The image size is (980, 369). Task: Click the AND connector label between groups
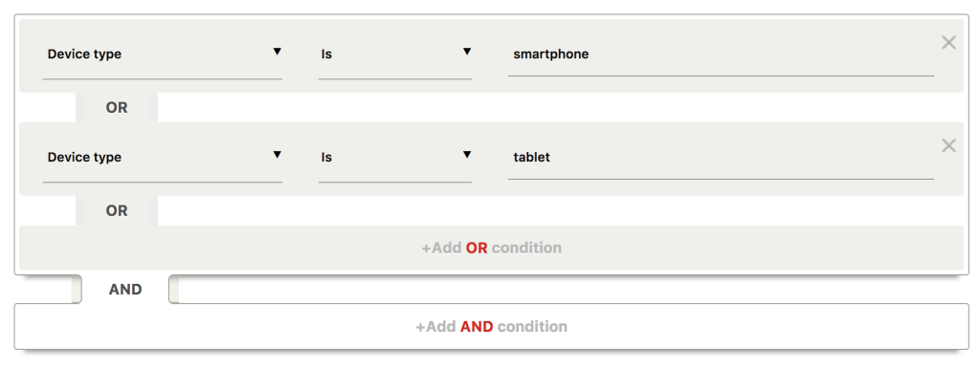(x=125, y=289)
